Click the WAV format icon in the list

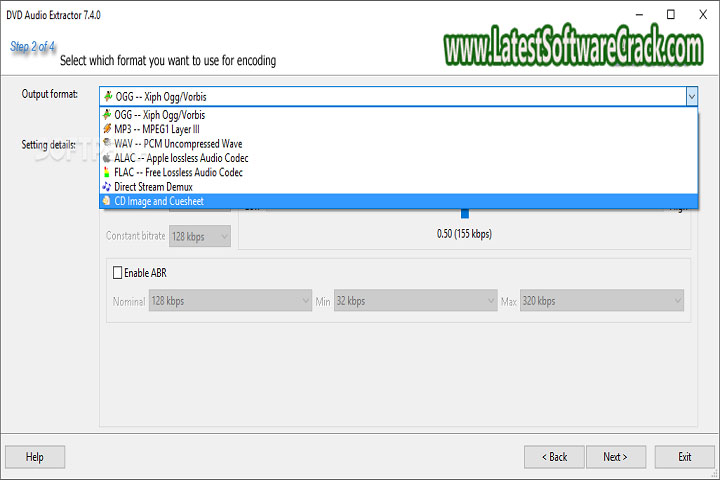pyautogui.click(x=107, y=143)
